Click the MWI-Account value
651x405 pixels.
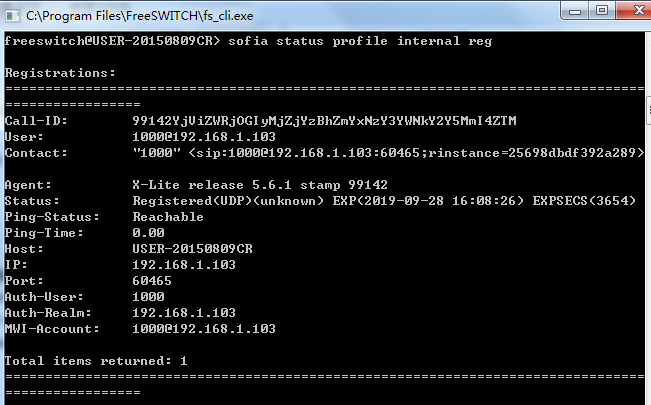coord(204,329)
